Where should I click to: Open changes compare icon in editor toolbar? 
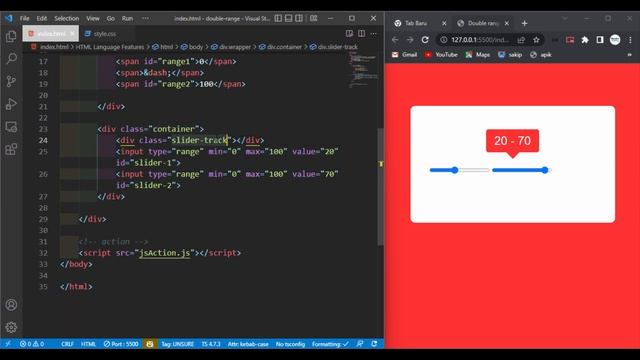(x=349, y=33)
